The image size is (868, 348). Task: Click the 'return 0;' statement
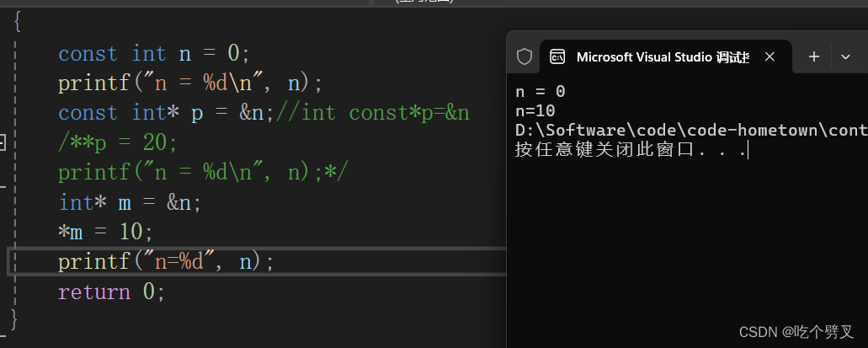pyautogui.click(x=111, y=292)
